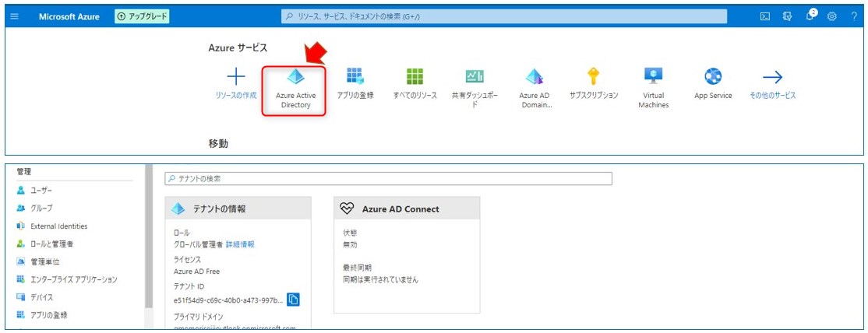Screen dimensions: 868x333
Task: Click the 無効 status value
Action: click(351, 244)
